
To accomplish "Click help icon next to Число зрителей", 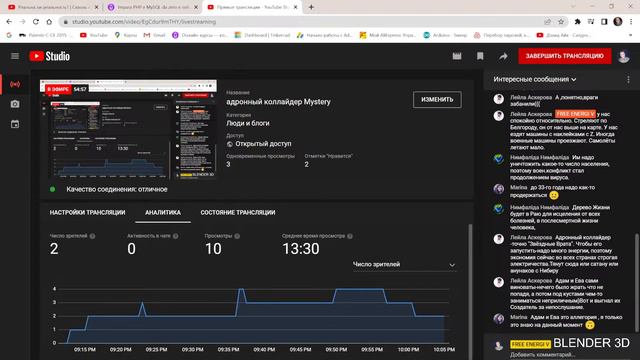I will pos(93,236).
